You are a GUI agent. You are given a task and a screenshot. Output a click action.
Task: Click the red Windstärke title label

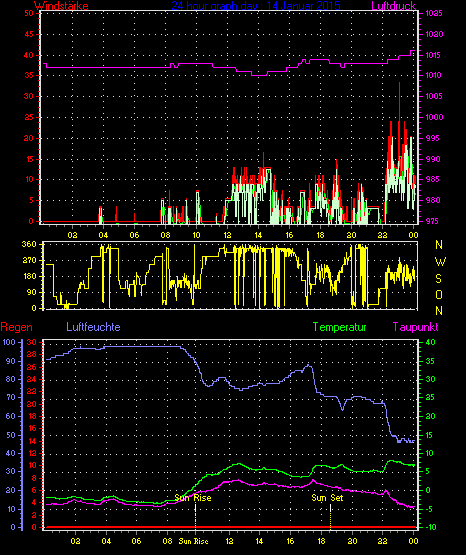pyautogui.click(x=61, y=6)
